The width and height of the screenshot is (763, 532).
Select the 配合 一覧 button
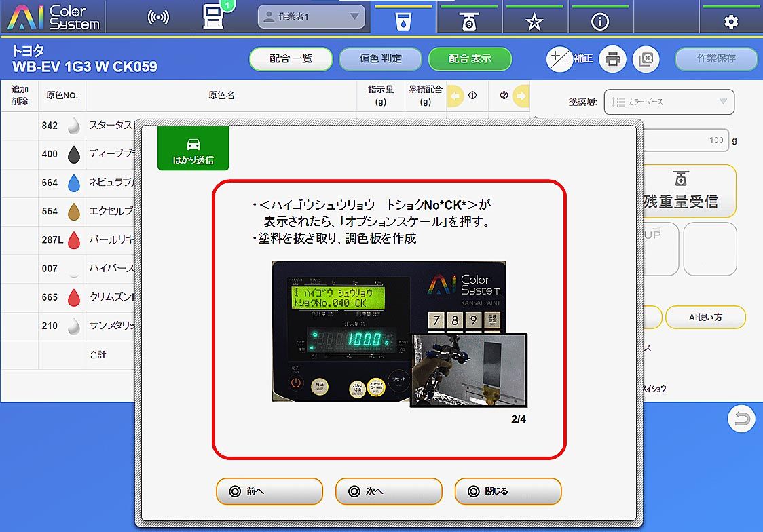click(x=291, y=59)
